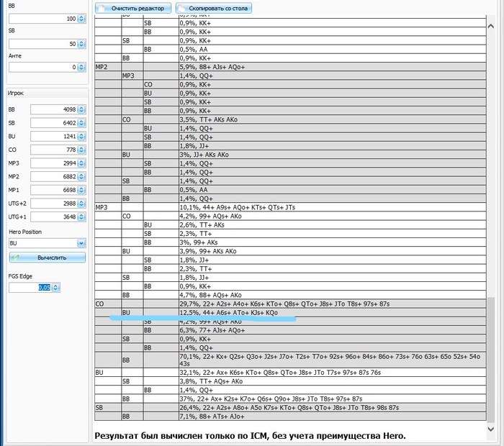Adjust the Анте stepper arrows

click(x=81, y=67)
